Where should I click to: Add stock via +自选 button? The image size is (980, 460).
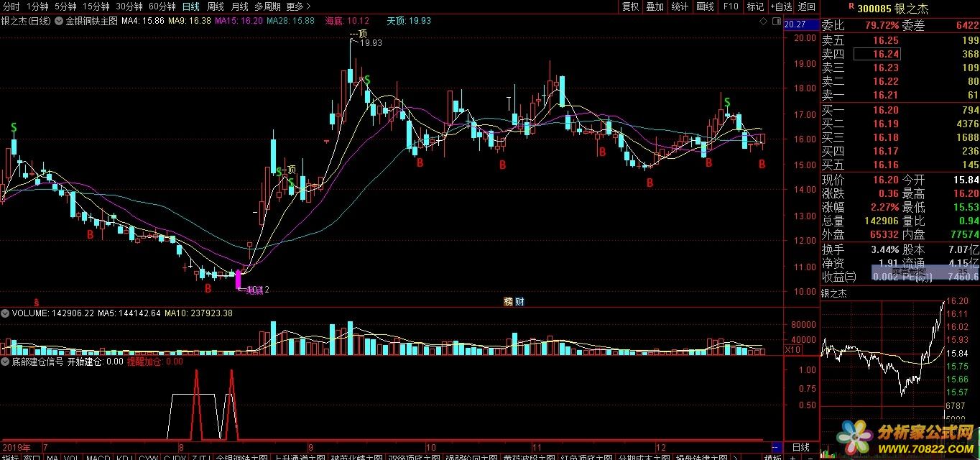tap(781, 6)
